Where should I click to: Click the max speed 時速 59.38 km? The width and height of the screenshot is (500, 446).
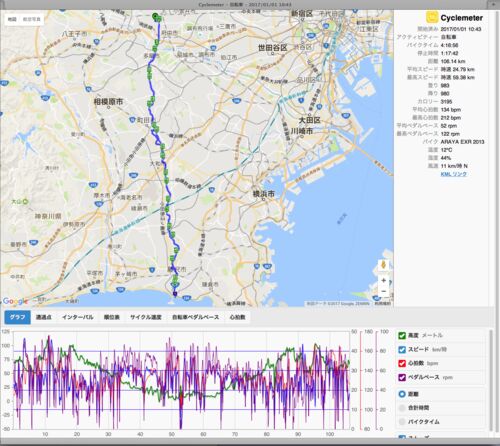[x=457, y=77]
